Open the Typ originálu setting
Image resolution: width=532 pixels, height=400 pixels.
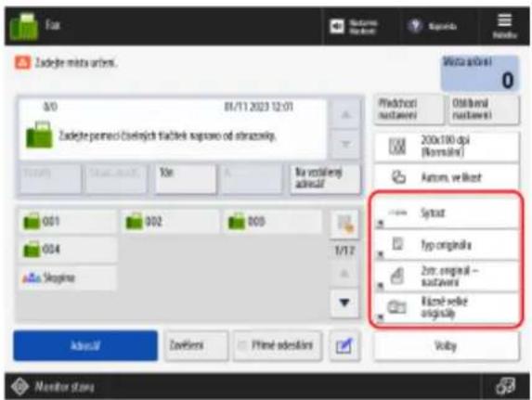pos(447,245)
